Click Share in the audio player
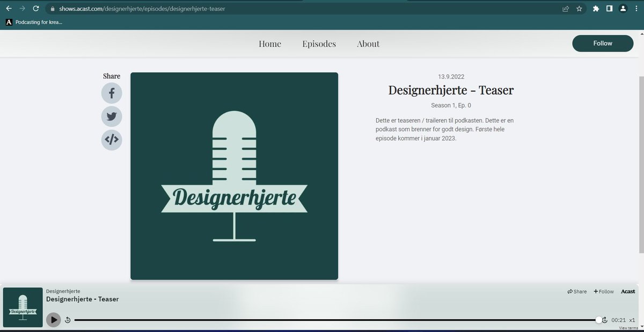The width and height of the screenshot is (644, 332). (577, 292)
